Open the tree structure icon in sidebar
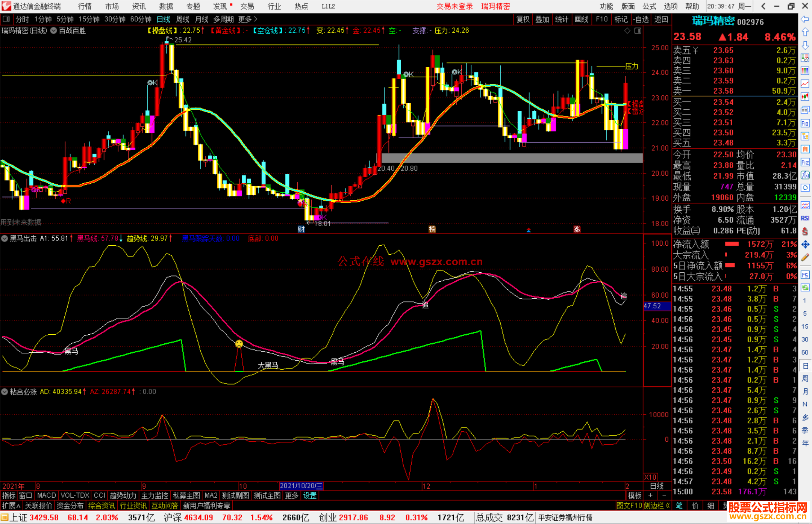The width and height of the screenshot is (812, 524). [x=805, y=136]
